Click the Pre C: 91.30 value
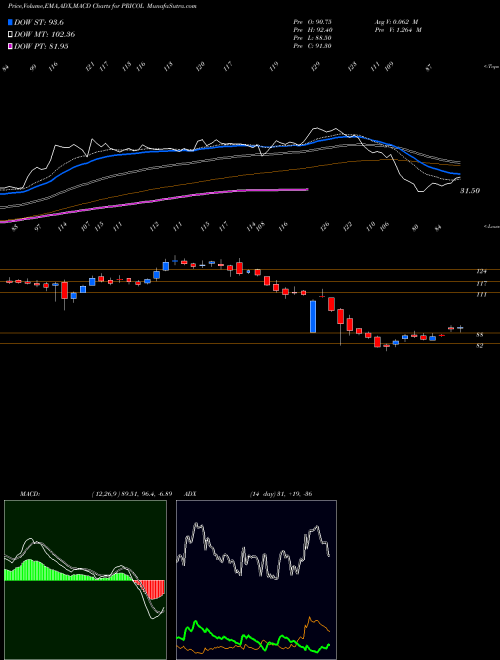 pyautogui.click(x=312, y=46)
